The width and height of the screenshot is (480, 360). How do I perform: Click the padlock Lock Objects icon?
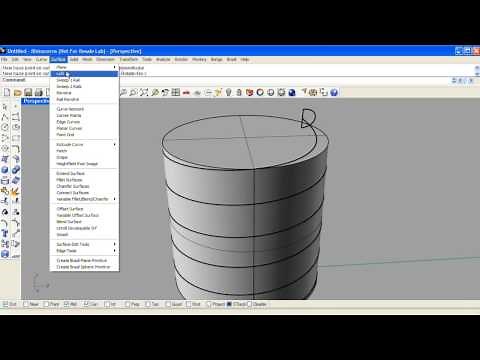[239, 92]
